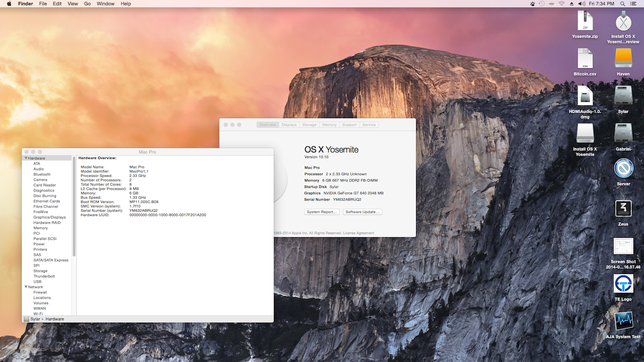Viewport: 644px width, 362px height.
Task: Select SATA/SATA Express in the sidebar
Action: (51, 260)
